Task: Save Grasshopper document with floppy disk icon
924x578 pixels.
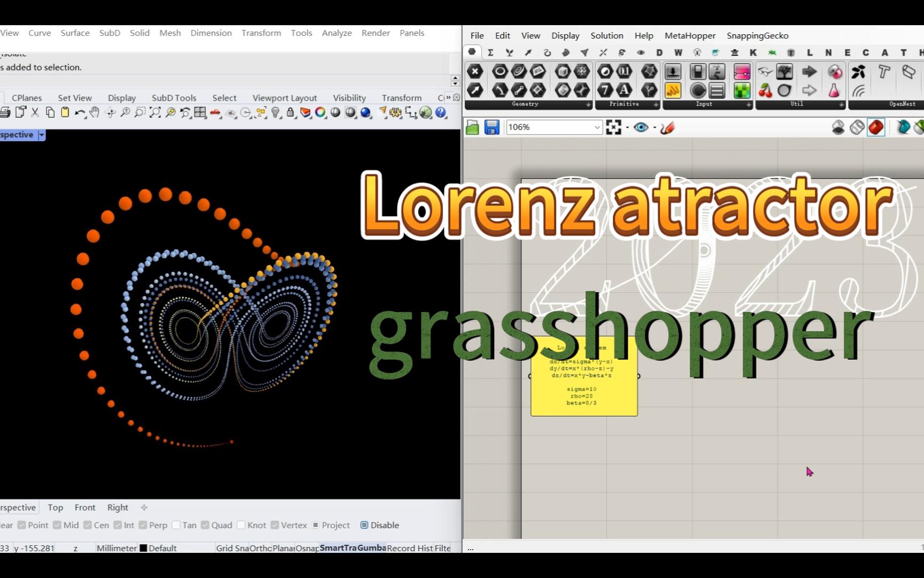Action: click(491, 127)
